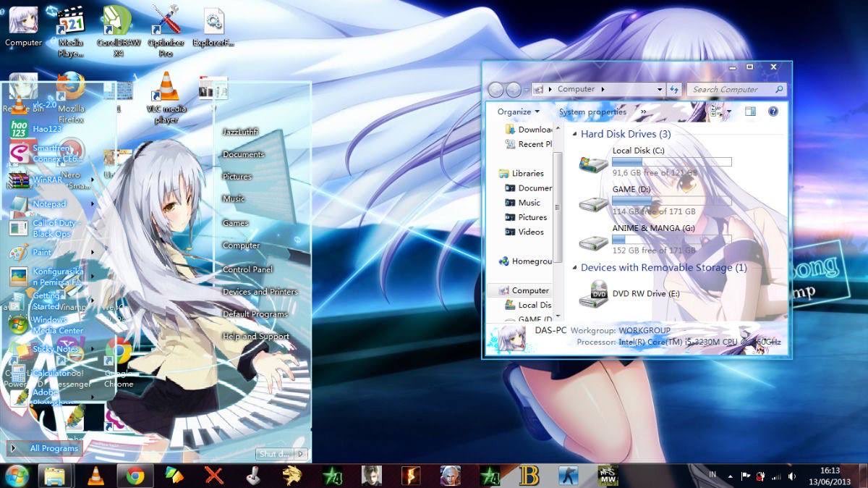Screen dimensions: 868x488
Task: Click ANIME & MANGA (G:) capacity bar
Action: pos(672,240)
